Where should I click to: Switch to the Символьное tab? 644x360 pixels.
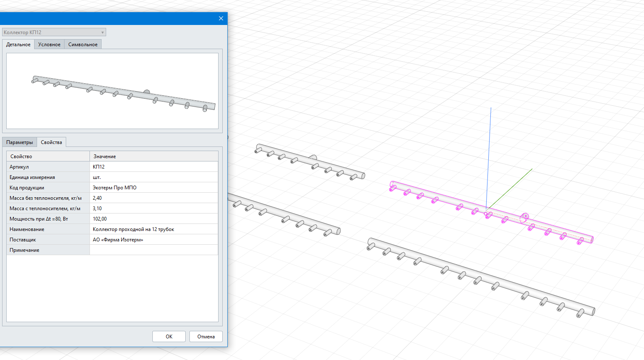coord(83,45)
